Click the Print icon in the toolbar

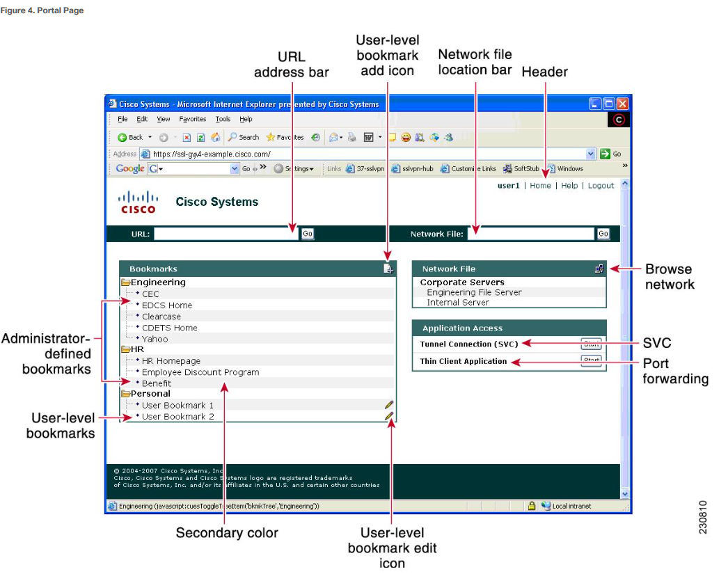pyautogui.click(x=351, y=136)
